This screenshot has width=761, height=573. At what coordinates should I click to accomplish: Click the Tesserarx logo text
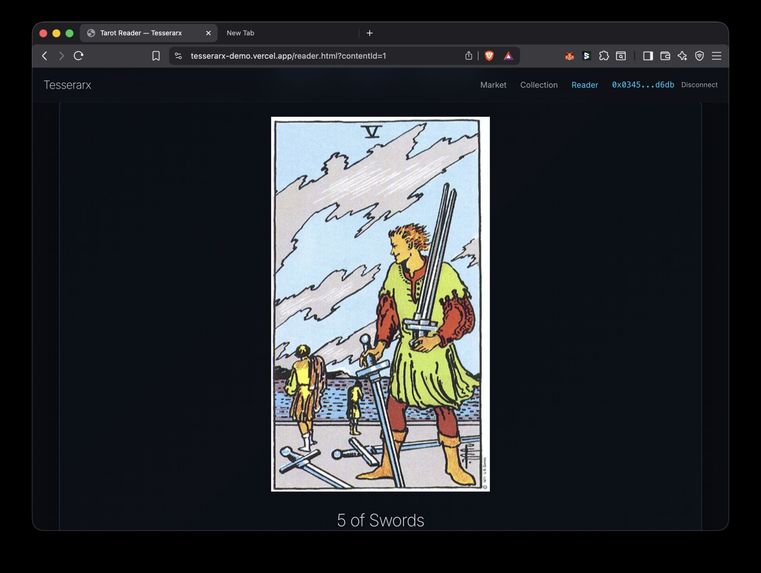[67, 85]
